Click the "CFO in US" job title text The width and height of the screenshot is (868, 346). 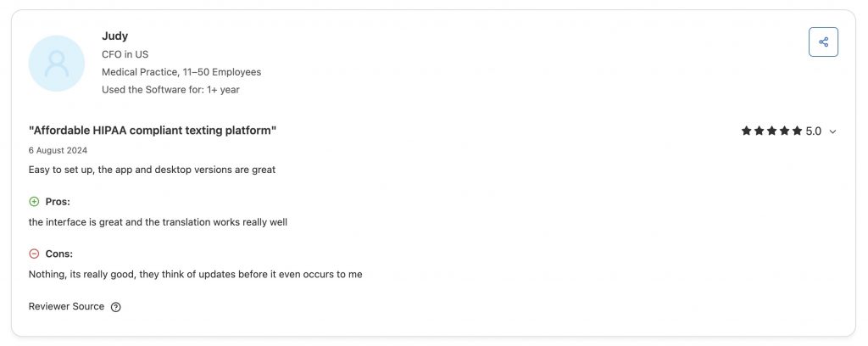pos(125,54)
